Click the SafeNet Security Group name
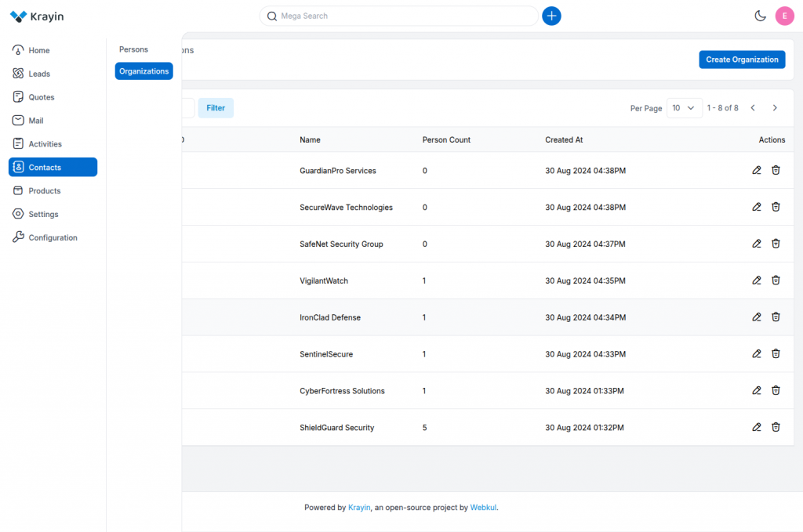Screen dimensions: 803x532 (x=341, y=244)
